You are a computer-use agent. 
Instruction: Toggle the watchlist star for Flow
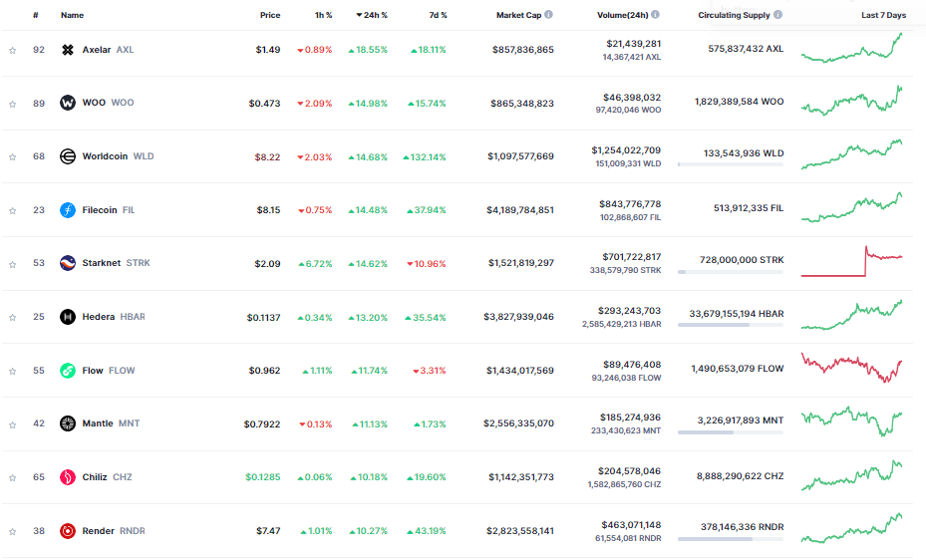[x=13, y=371]
